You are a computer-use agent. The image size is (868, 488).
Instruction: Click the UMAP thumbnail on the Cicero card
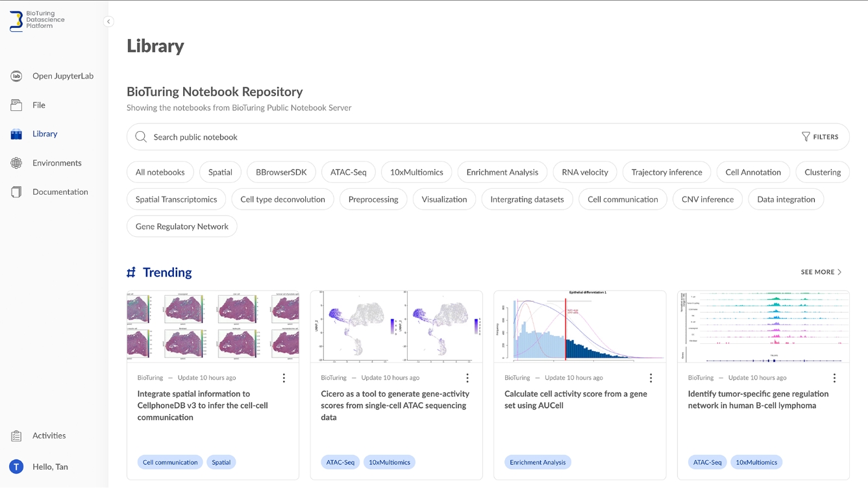point(396,326)
